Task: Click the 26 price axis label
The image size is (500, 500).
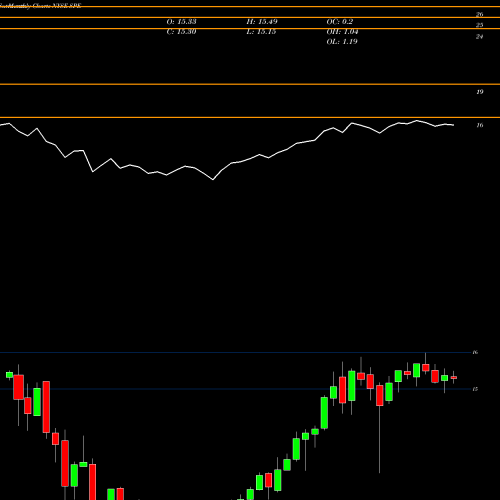Action: point(479,14)
